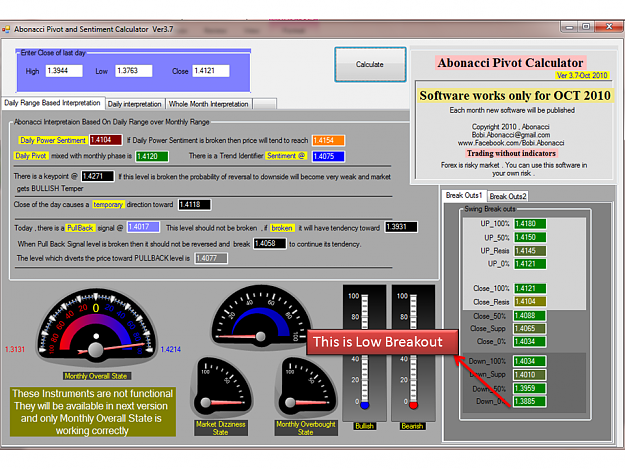Select the orange target value 1.4154
Image resolution: width=625 pixels, height=469 pixels.
pos(328,141)
